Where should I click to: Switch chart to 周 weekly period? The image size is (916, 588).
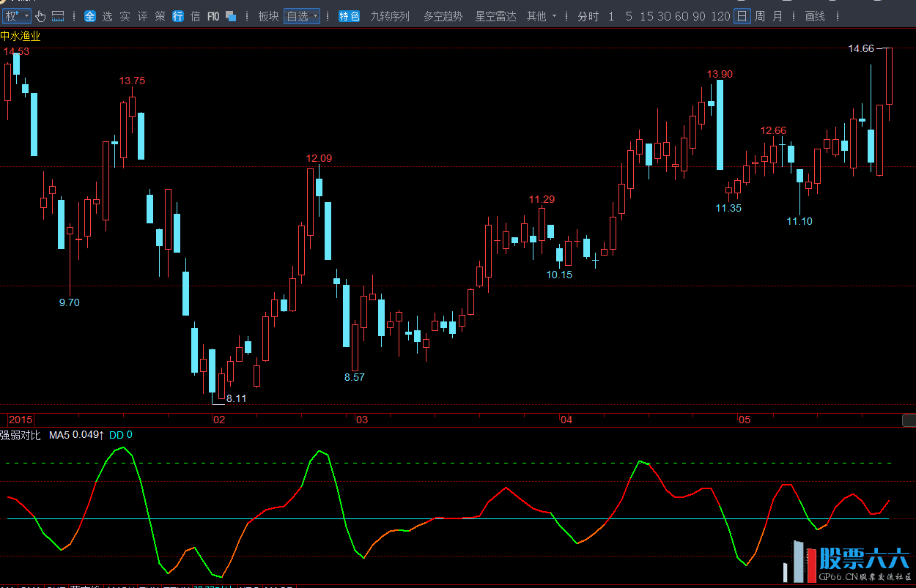pyautogui.click(x=760, y=16)
